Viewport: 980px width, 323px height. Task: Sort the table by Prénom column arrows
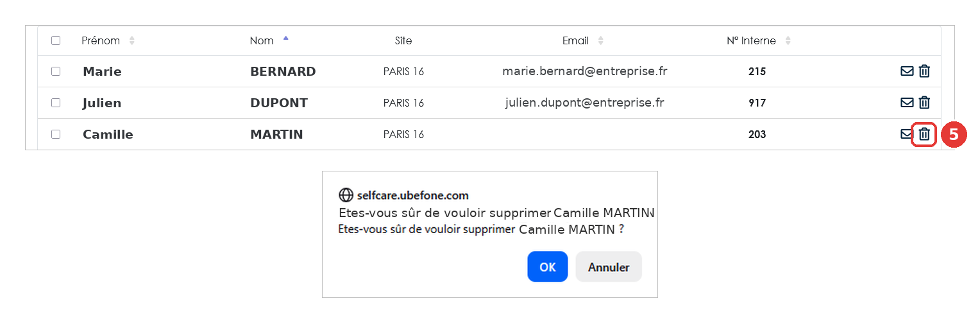(131, 40)
